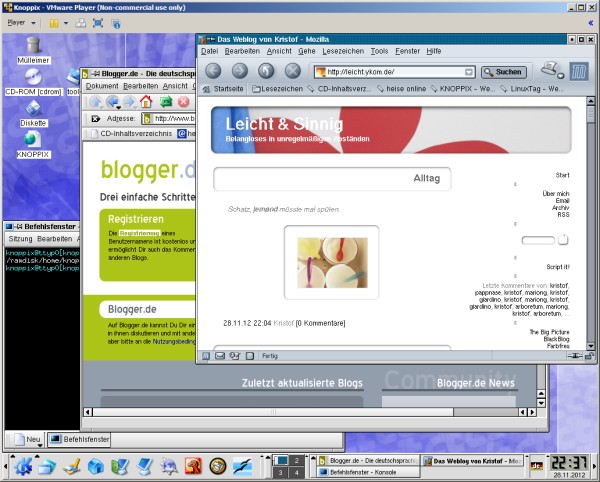This screenshot has height=482, width=600.
Task: Launch the home folder icon in KDE panel
Action: tap(96, 466)
